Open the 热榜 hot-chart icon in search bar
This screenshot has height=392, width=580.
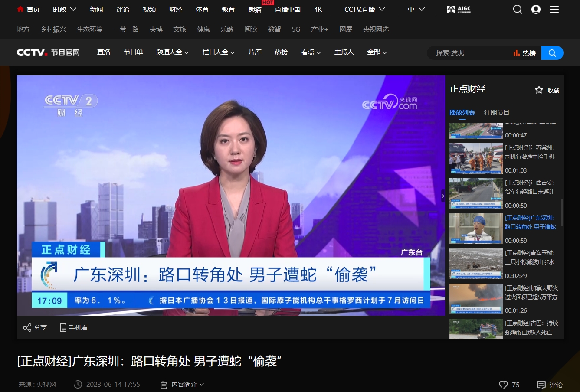click(524, 53)
